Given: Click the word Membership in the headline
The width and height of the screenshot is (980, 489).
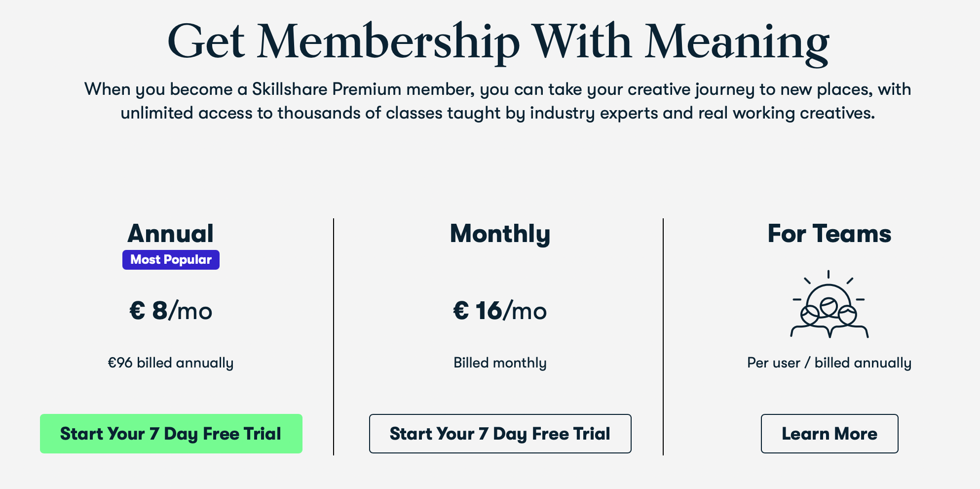Looking at the screenshot, I should 388,42.
